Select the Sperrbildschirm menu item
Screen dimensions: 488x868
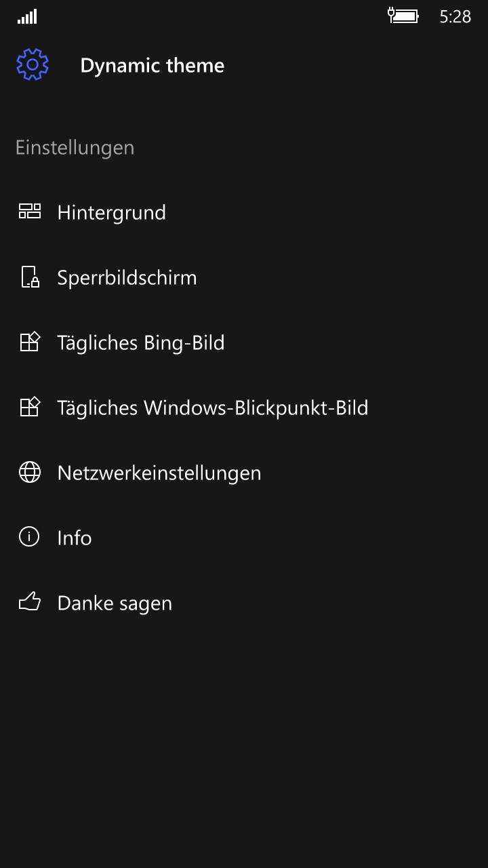click(x=127, y=278)
